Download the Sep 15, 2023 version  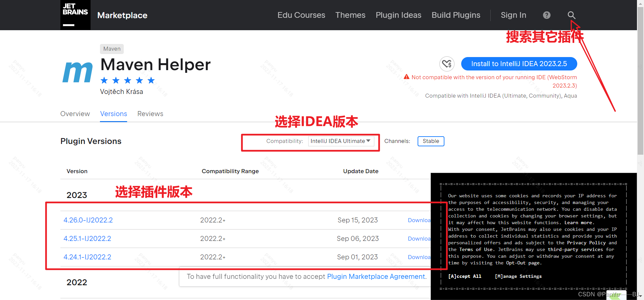tap(419, 220)
